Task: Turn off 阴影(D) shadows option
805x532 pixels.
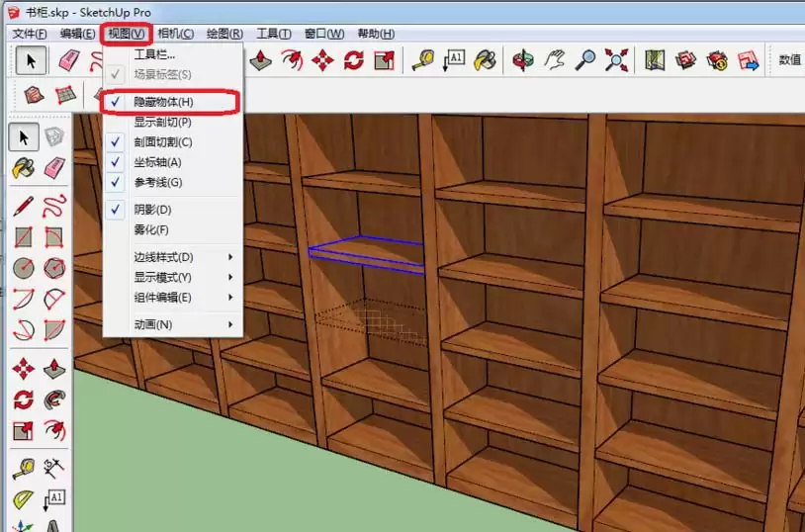Action: pos(172,210)
